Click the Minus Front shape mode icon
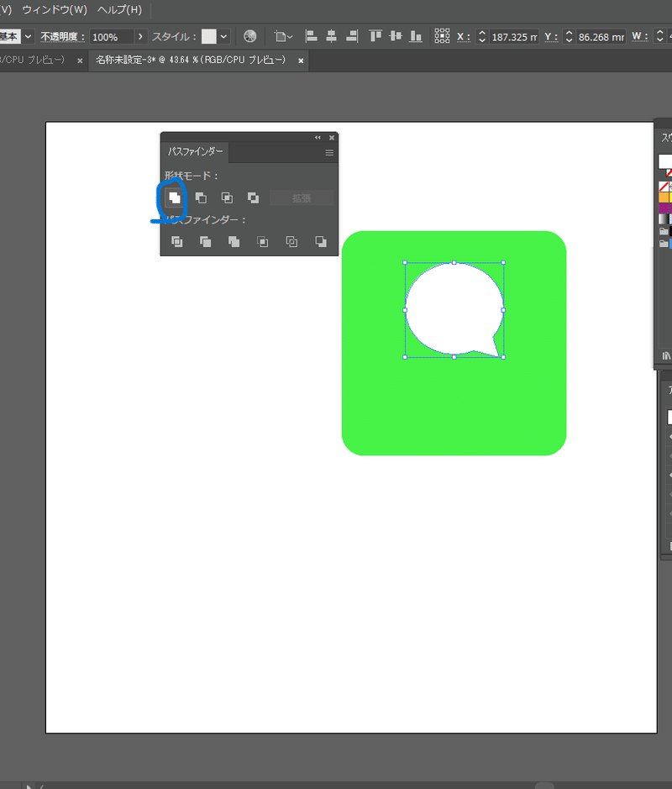Screen dimensions: 672x789 tap(201, 197)
